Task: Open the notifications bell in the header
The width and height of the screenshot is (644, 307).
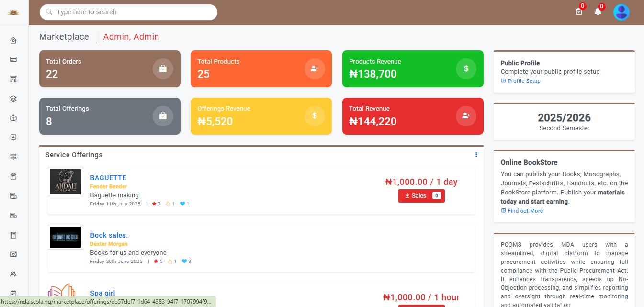Action: 598,12
